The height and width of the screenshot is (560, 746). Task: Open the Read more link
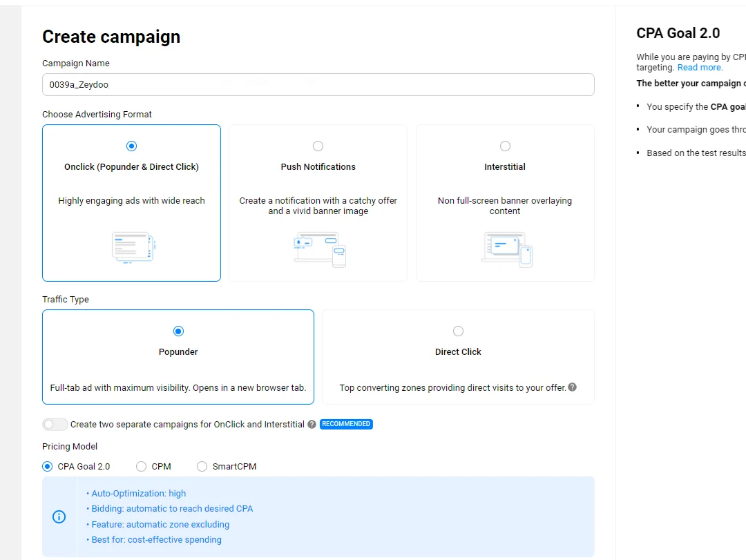pos(700,68)
